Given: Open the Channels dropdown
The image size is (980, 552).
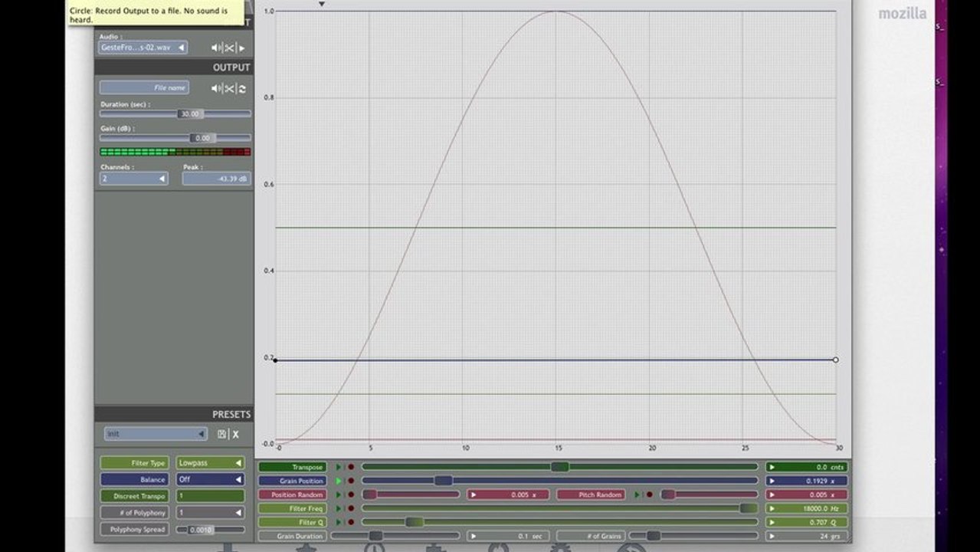Looking at the screenshot, I should (x=133, y=179).
